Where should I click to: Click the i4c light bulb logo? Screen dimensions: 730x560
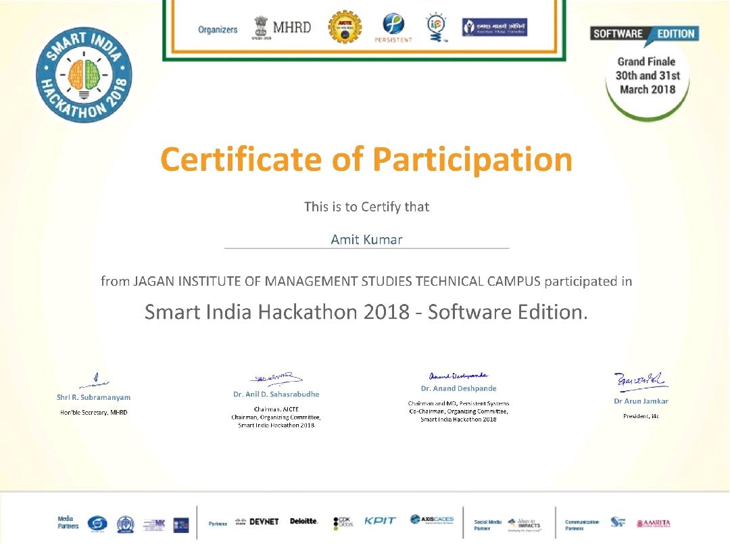point(437,28)
